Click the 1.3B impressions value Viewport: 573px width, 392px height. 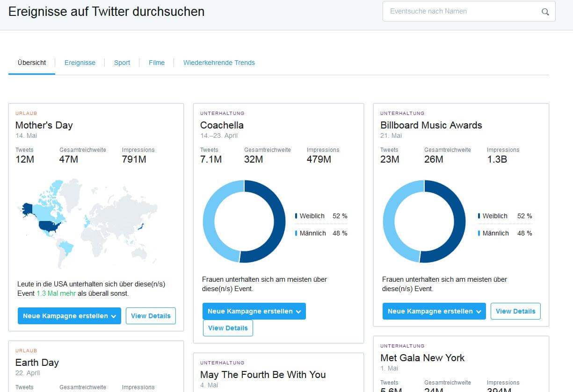coord(497,159)
